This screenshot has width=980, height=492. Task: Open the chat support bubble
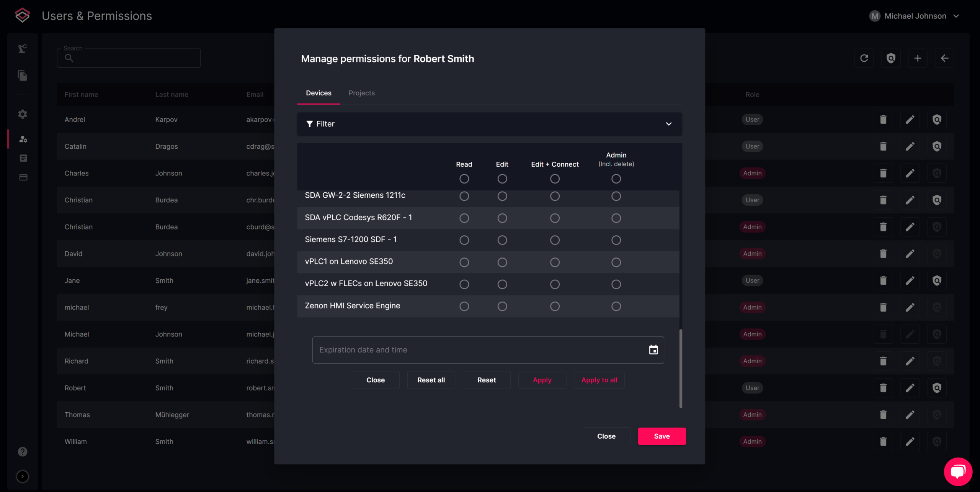tap(957, 472)
